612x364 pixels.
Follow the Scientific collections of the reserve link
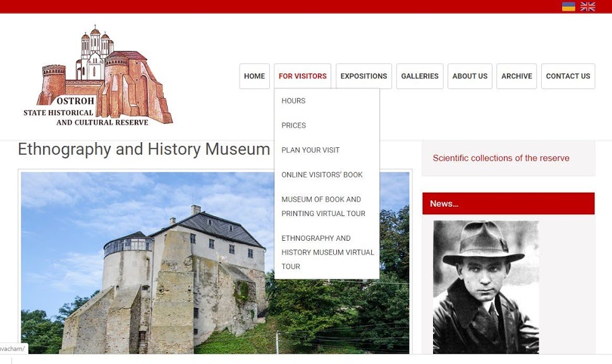pos(501,158)
